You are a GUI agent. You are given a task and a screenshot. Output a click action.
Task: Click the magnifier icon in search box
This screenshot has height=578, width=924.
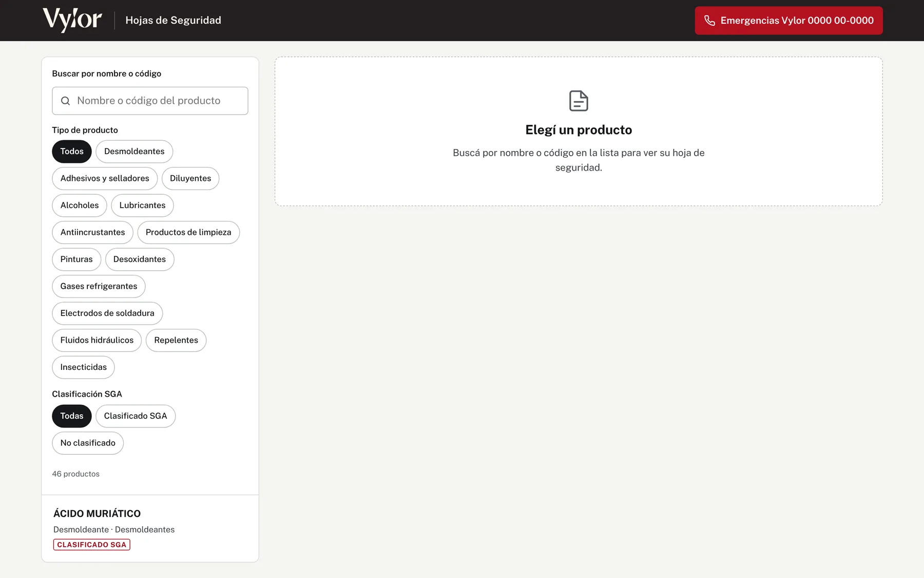click(65, 101)
